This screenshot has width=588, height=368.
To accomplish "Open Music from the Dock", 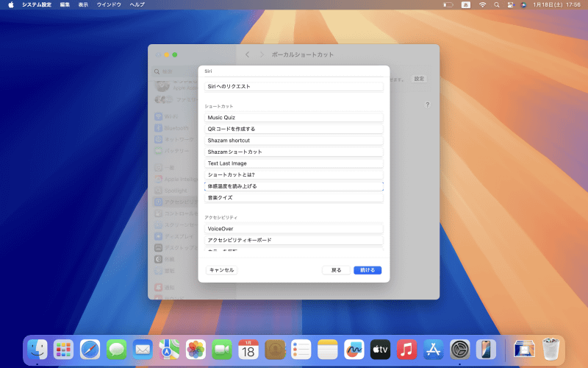I will point(407,350).
